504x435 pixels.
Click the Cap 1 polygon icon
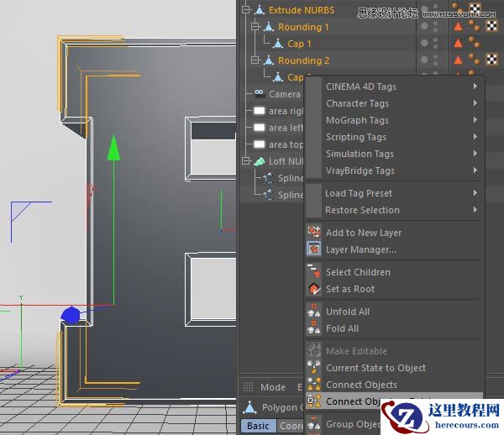pyautogui.click(x=278, y=44)
